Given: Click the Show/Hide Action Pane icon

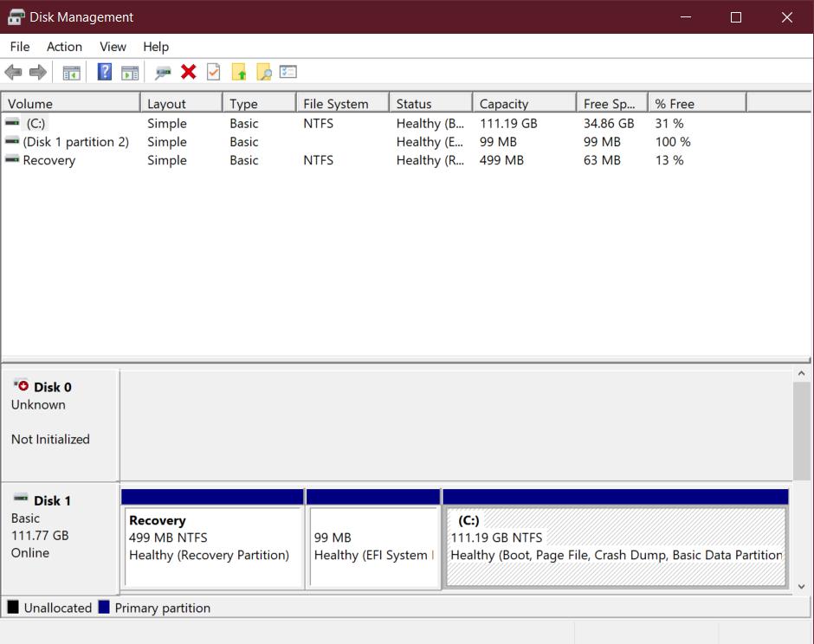Looking at the screenshot, I should tap(130, 73).
